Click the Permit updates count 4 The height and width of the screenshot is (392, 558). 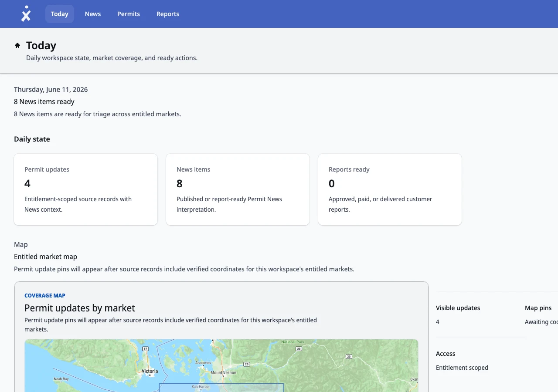(27, 183)
